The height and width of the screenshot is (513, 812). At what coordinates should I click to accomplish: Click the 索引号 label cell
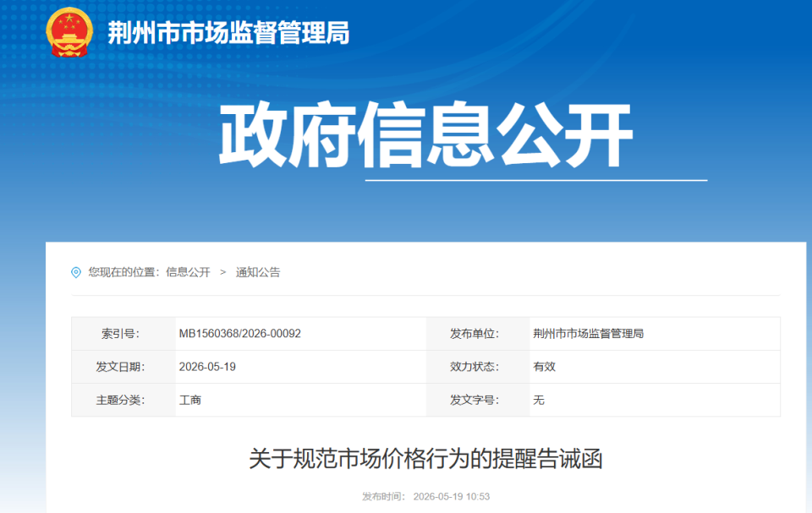click(x=123, y=333)
